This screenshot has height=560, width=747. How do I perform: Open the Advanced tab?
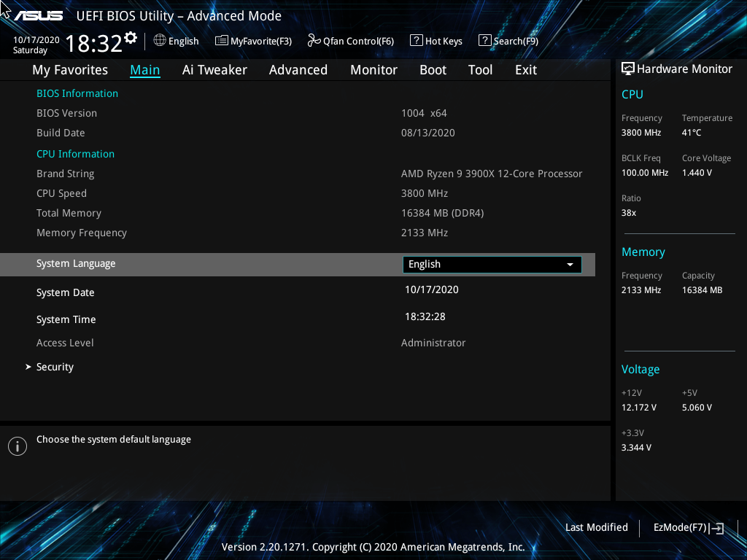[x=298, y=70]
